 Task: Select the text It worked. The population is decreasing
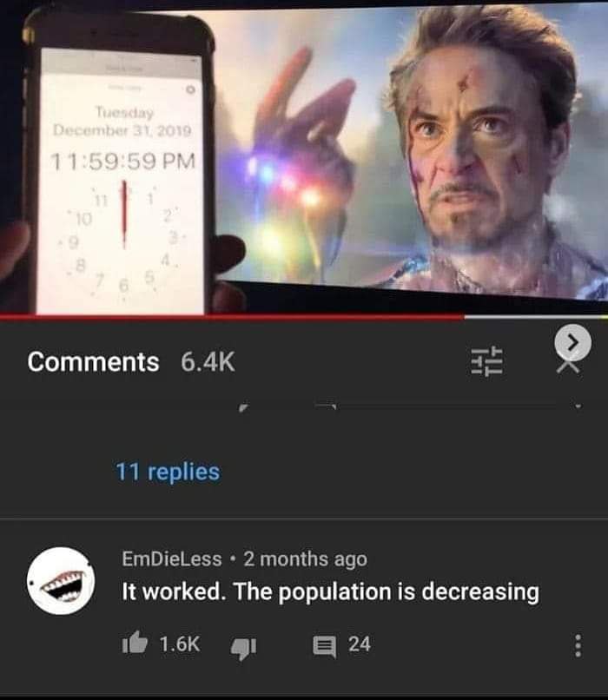click(330, 591)
